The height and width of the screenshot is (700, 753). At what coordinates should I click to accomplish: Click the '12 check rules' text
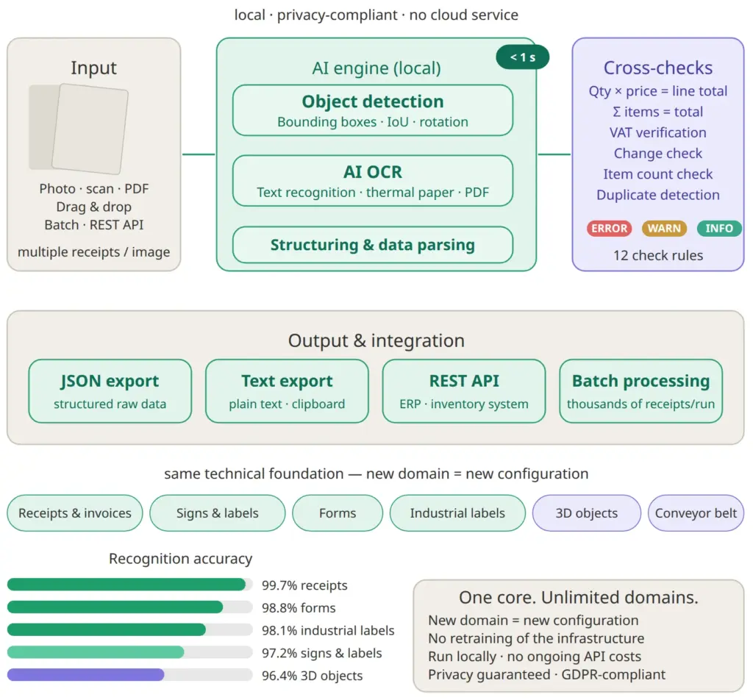tap(658, 255)
